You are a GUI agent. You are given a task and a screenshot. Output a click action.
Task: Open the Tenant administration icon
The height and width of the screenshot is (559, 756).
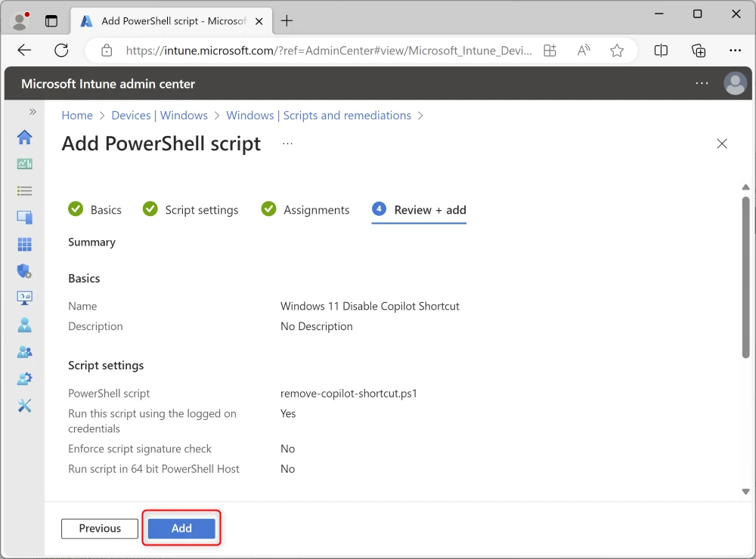[x=25, y=378]
